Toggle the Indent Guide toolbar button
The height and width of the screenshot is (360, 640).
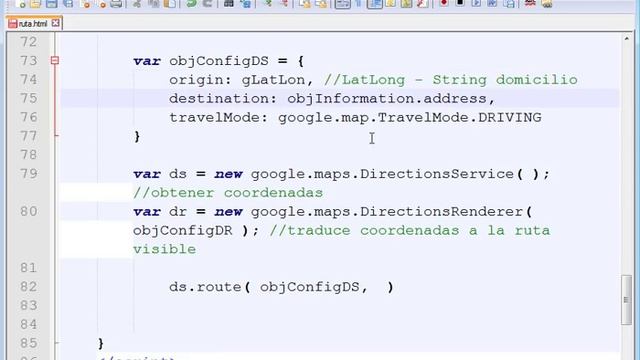coord(374,4)
